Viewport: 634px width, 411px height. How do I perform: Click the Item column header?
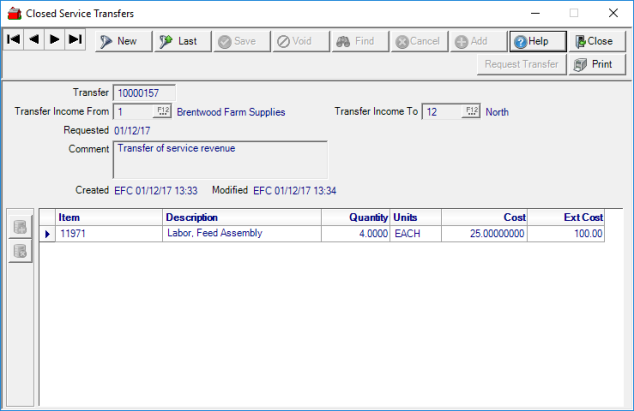pos(109,217)
